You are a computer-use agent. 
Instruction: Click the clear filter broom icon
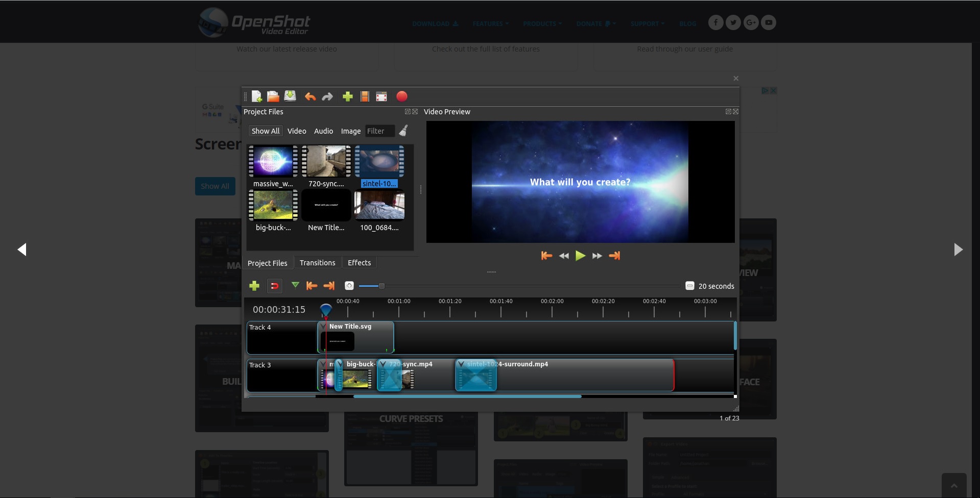[403, 131]
